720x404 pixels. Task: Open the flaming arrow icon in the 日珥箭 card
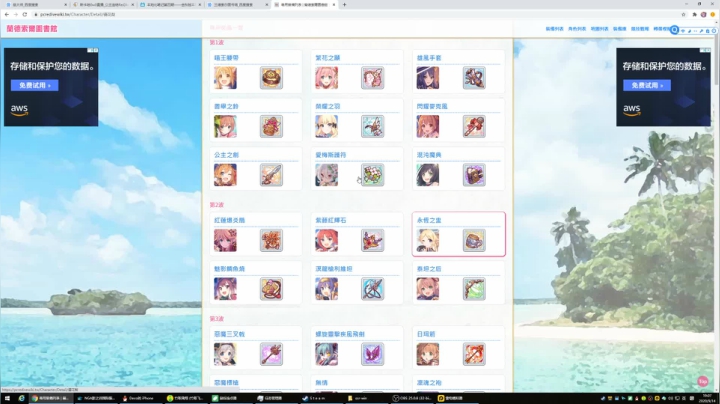(474, 354)
